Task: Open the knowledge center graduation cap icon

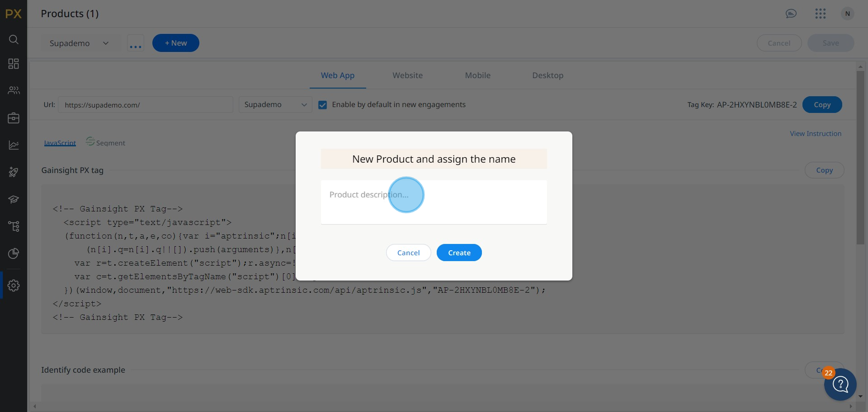Action: [x=14, y=199]
